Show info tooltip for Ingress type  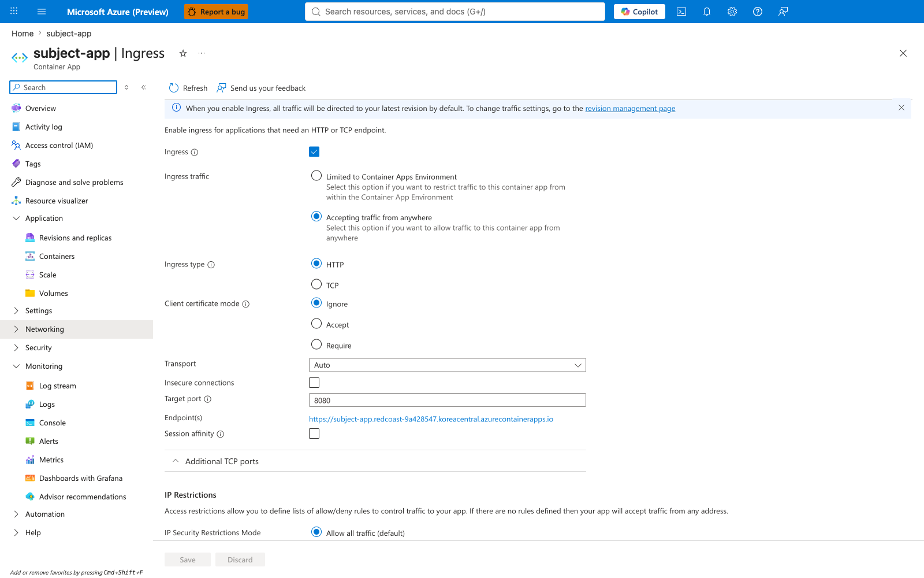(211, 265)
